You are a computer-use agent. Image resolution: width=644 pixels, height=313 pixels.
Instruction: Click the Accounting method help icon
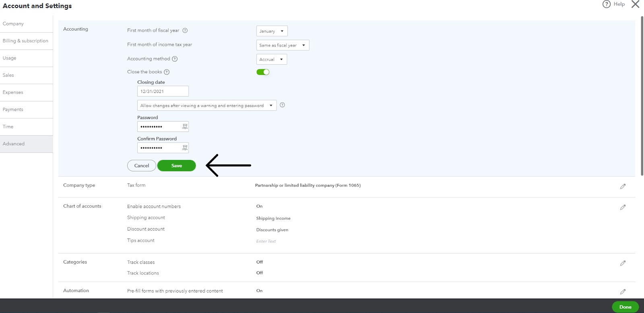pyautogui.click(x=175, y=59)
